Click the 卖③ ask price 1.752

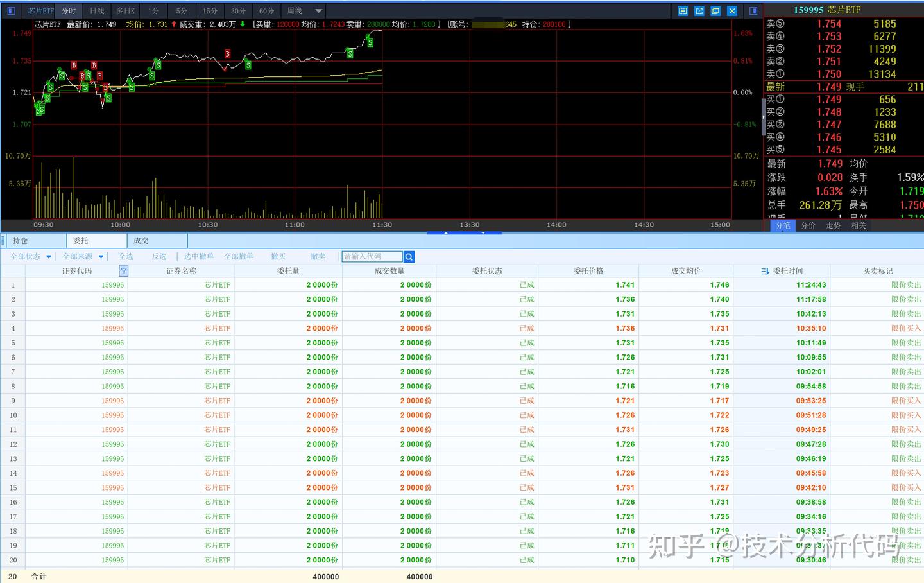pos(829,49)
